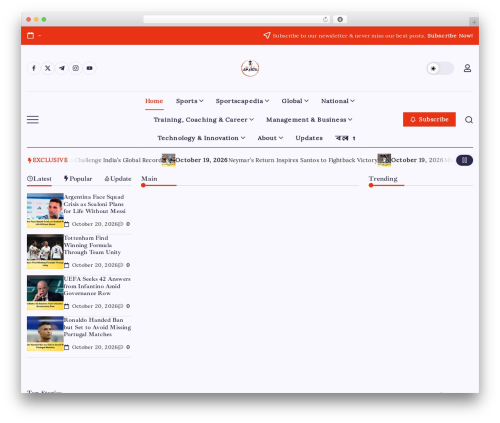Image resolution: width=500 pixels, height=423 pixels.
Task: Open the Instagram social icon
Action: 76,68
